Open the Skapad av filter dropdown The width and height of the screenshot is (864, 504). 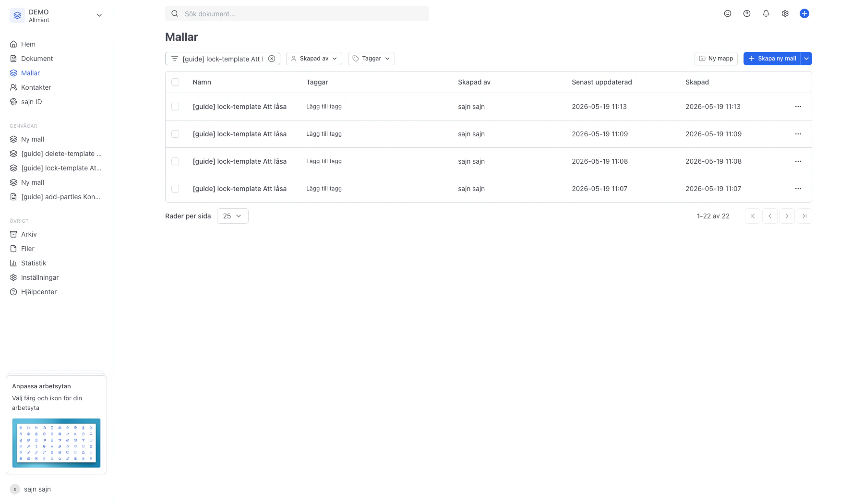point(314,59)
